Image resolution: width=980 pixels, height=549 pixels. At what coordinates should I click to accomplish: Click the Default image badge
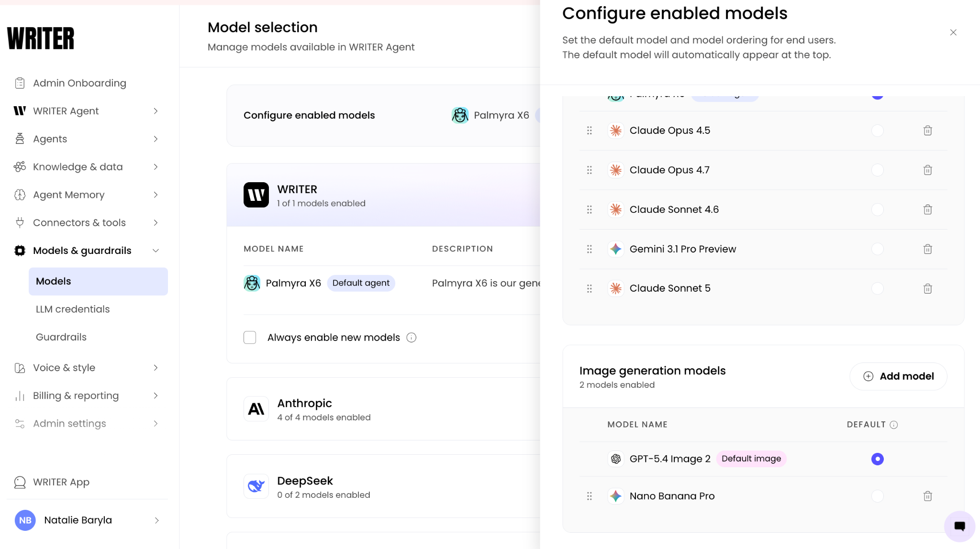[751, 459]
